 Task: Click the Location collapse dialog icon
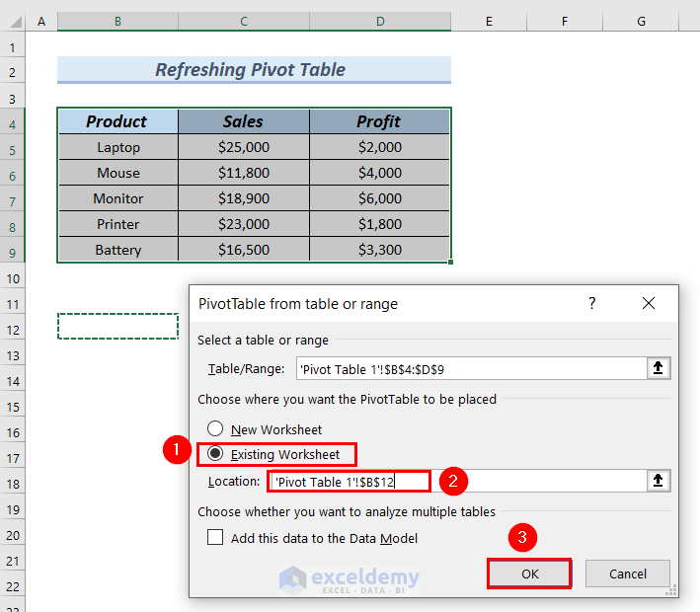click(660, 482)
